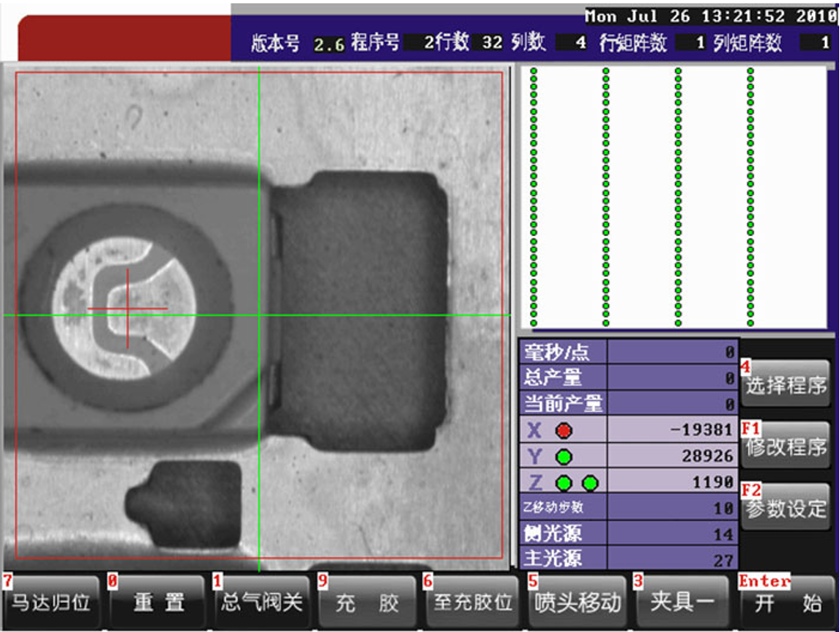Select the 夹具一 fixture one button
840x632 pixels.
(682, 603)
